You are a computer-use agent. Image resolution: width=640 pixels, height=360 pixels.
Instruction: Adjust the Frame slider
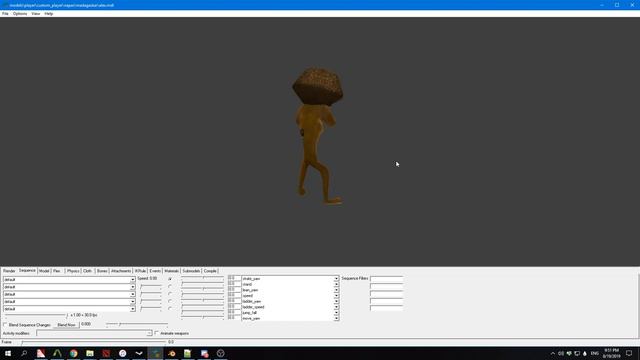click(x=94, y=342)
